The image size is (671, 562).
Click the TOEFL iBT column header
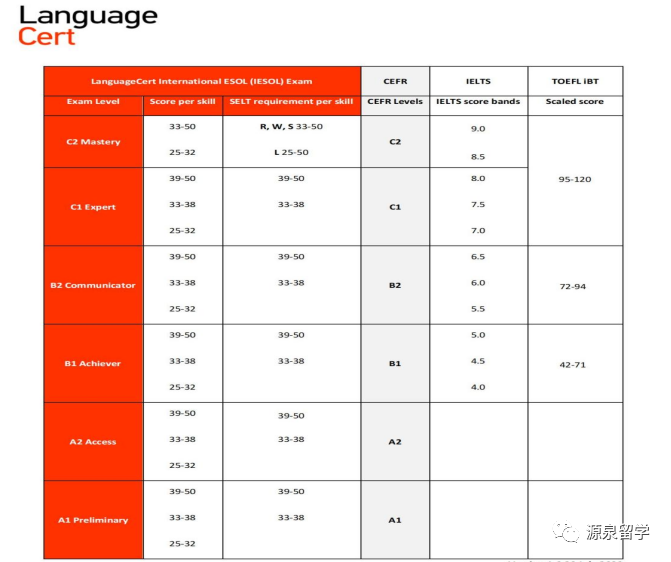coord(575,81)
